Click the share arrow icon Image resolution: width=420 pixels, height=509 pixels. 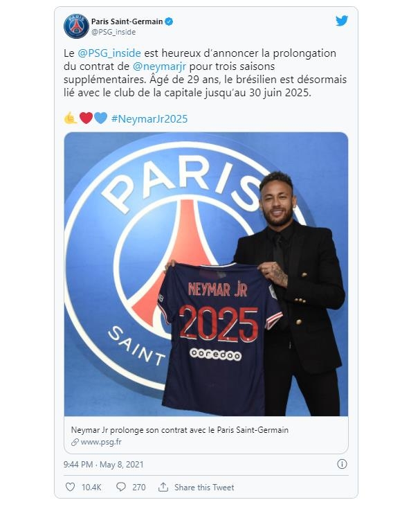point(163,487)
